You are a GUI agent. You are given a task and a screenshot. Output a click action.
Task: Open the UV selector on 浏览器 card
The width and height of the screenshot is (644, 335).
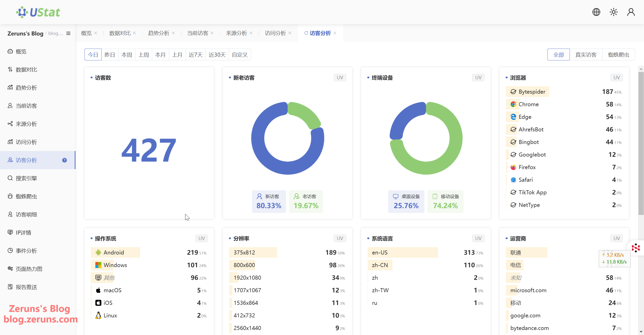(x=617, y=78)
